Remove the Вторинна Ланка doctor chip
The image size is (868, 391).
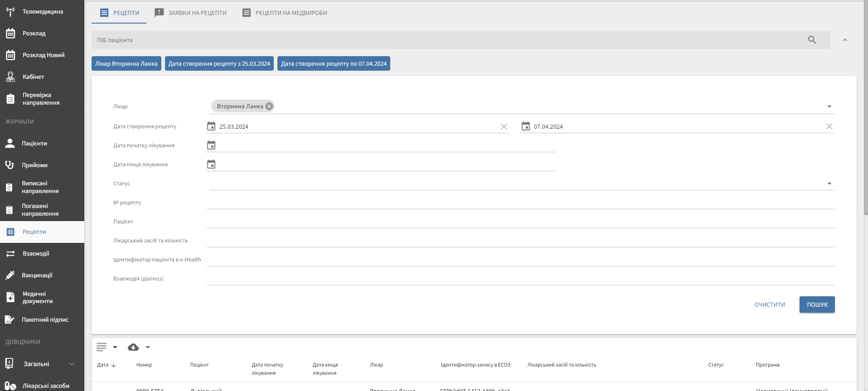click(x=269, y=106)
